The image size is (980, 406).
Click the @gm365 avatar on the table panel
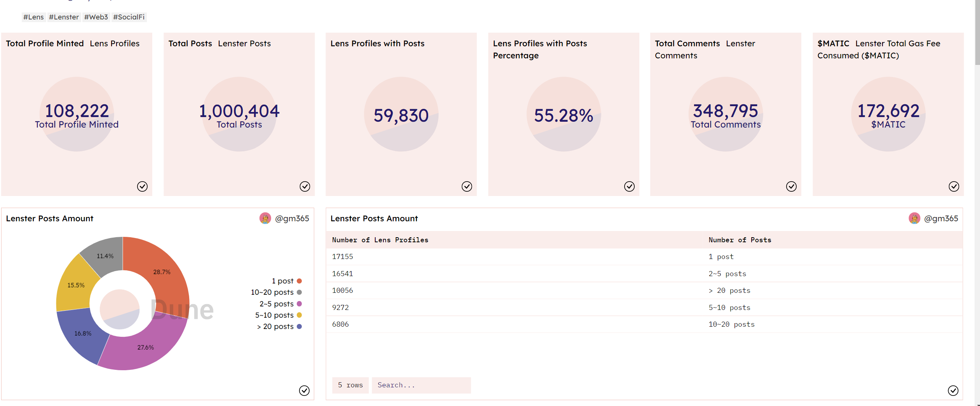click(914, 218)
